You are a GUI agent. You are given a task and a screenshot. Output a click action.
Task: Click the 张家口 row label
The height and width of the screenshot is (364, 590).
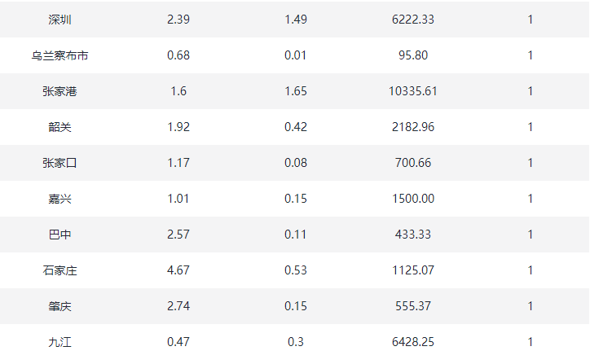(59, 163)
